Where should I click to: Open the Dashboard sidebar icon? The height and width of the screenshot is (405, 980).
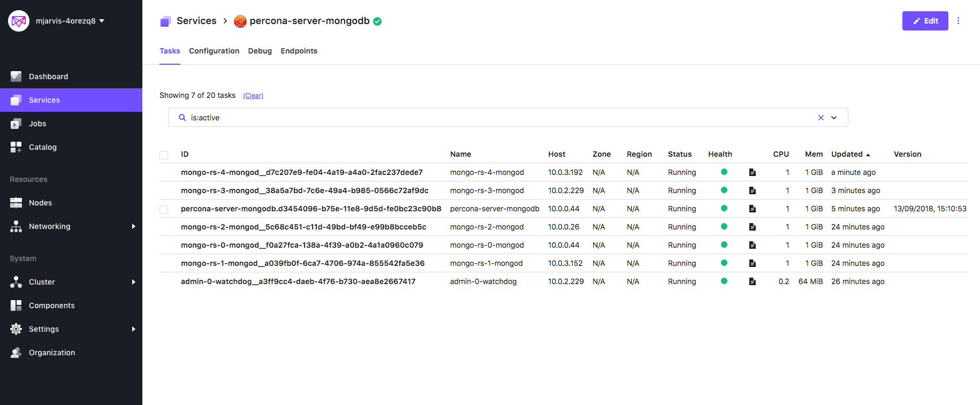(x=16, y=77)
